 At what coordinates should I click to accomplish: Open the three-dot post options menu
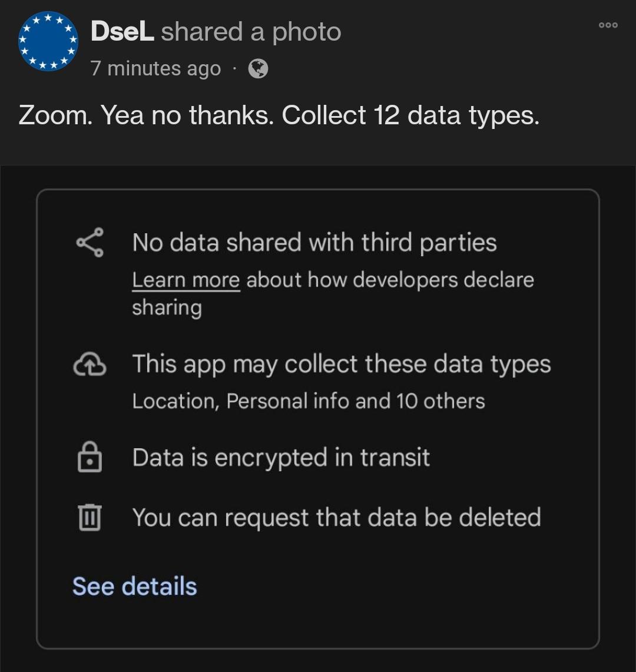608,25
